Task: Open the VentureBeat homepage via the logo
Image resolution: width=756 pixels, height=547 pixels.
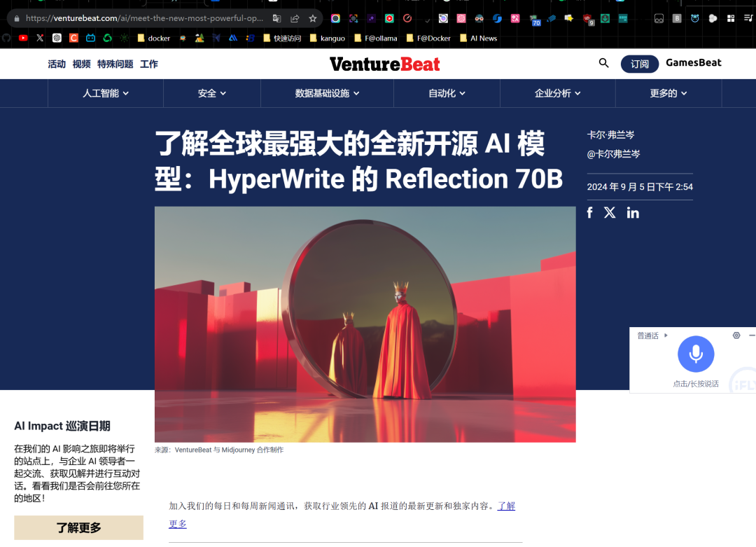Action: pyautogui.click(x=384, y=63)
